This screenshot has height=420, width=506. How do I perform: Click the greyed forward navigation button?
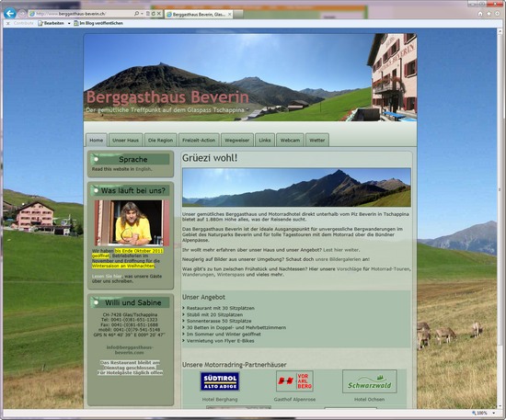[22, 14]
